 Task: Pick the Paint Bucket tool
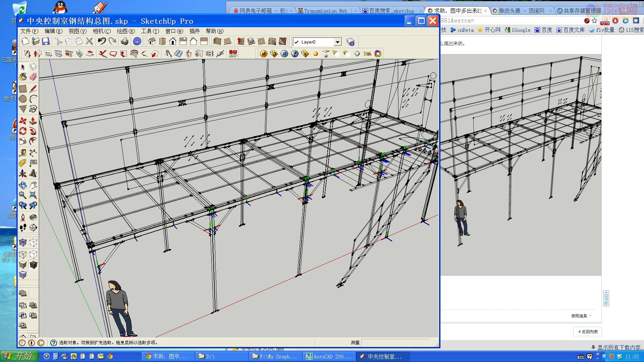(x=23, y=77)
